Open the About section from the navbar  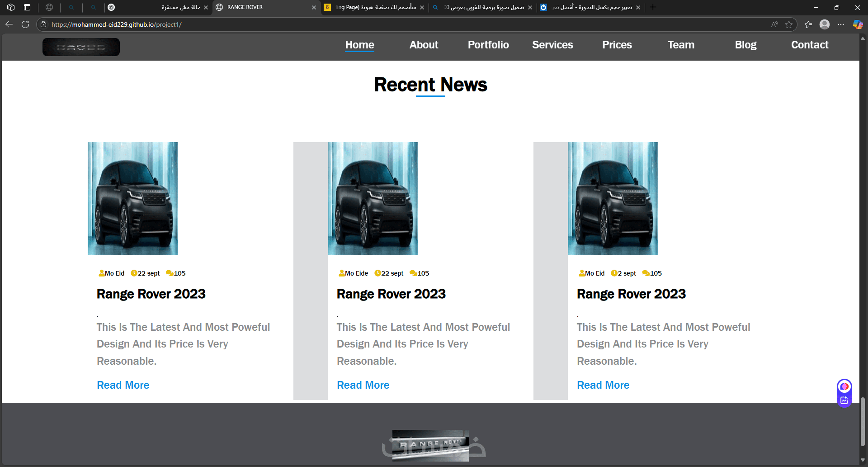(424, 45)
